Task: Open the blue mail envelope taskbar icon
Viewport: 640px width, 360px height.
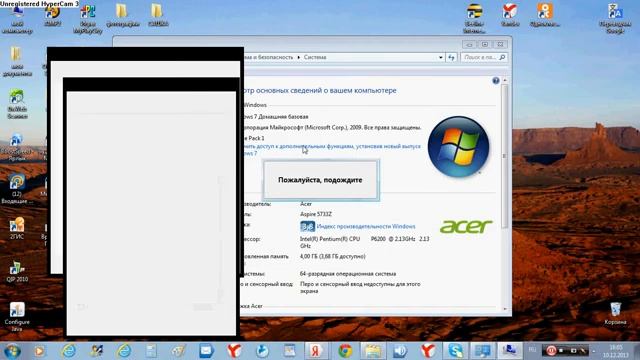Action: (x=207, y=351)
